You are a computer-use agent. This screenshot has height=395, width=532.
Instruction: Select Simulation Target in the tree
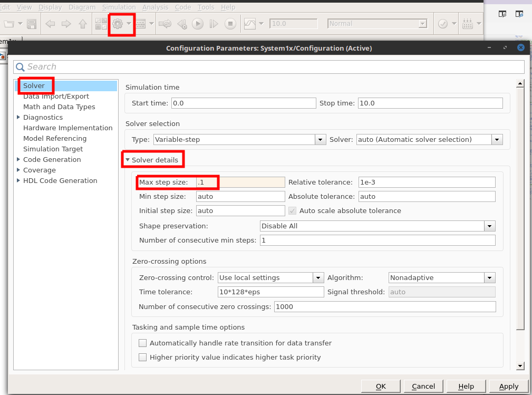(53, 149)
